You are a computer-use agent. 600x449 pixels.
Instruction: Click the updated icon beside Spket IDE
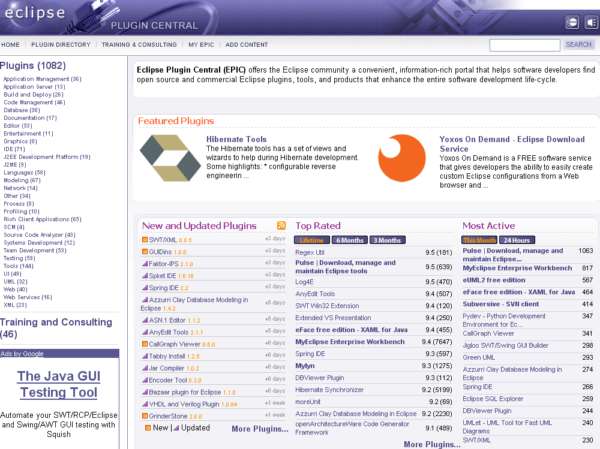pos(145,276)
